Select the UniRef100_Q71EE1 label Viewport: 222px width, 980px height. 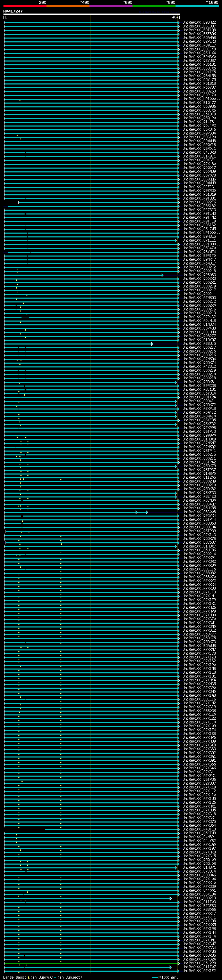(199, 241)
